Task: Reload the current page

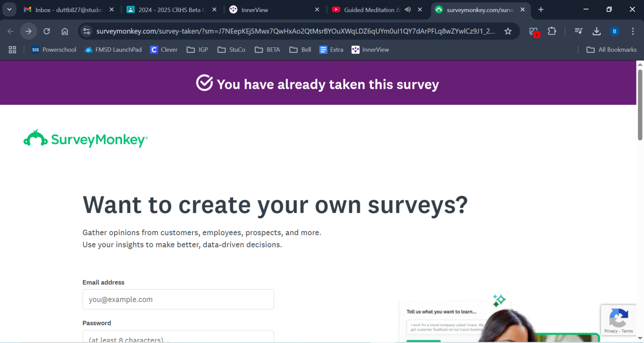Action: [x=47, y=31]
